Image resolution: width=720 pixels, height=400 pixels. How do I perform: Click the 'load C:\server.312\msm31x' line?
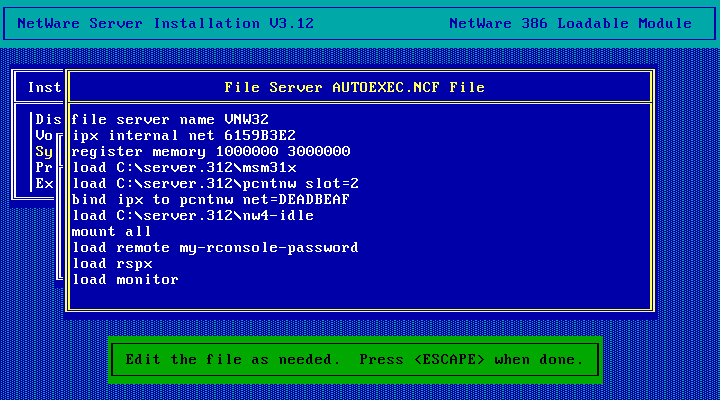point(184,168)
